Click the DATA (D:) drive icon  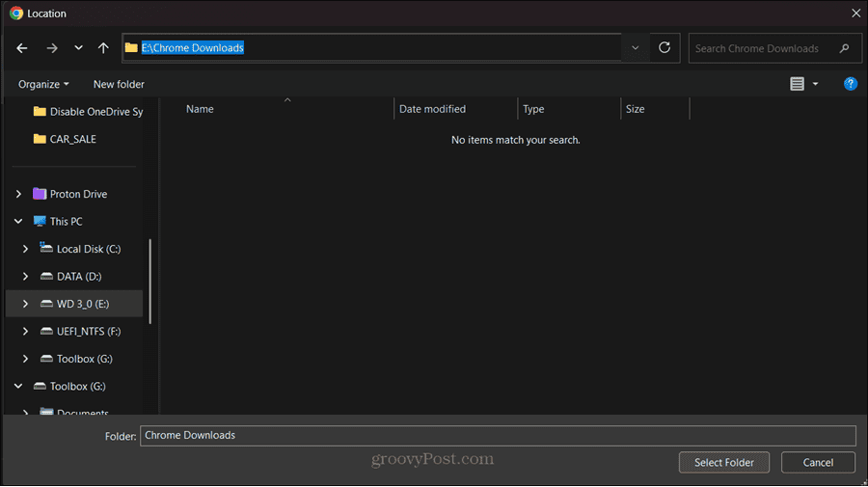click(46, 276)
